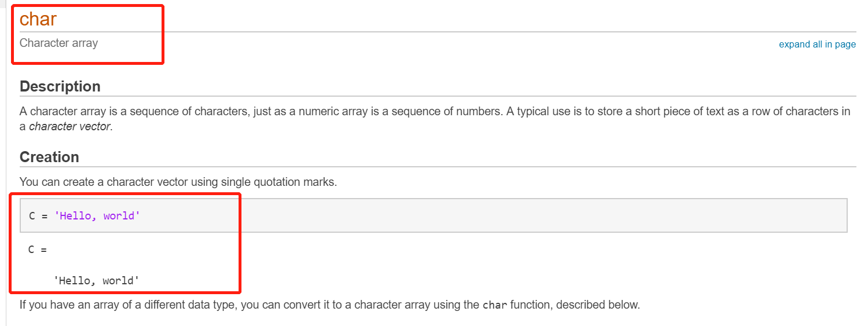Click the italic 'character vector' term

tap(69, 126)
